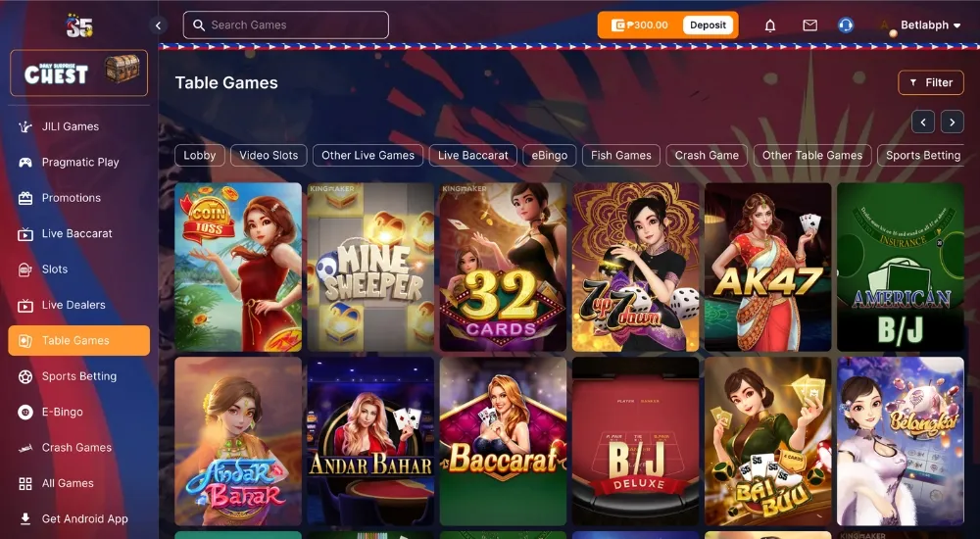980x539 pixels.
Task: Focus the Search Games field
Action: click(x=285, y=25)
